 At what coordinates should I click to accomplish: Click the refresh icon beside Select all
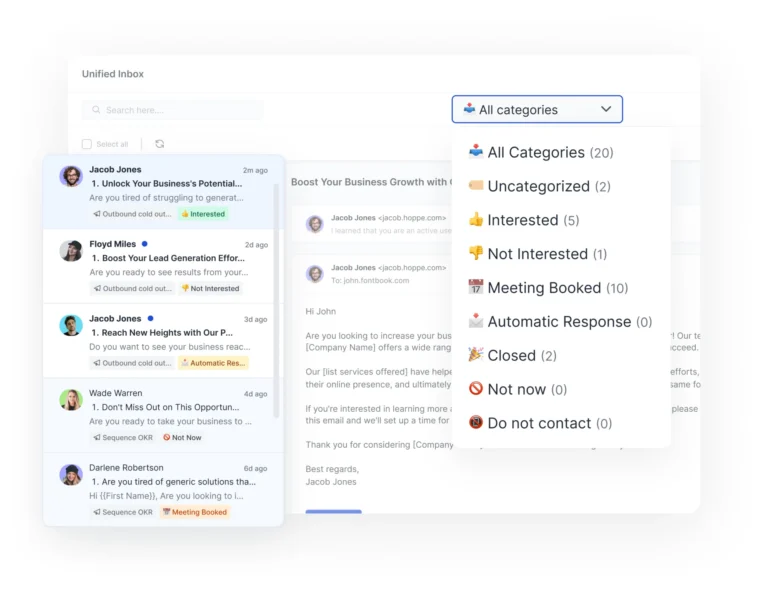[160, 144]
